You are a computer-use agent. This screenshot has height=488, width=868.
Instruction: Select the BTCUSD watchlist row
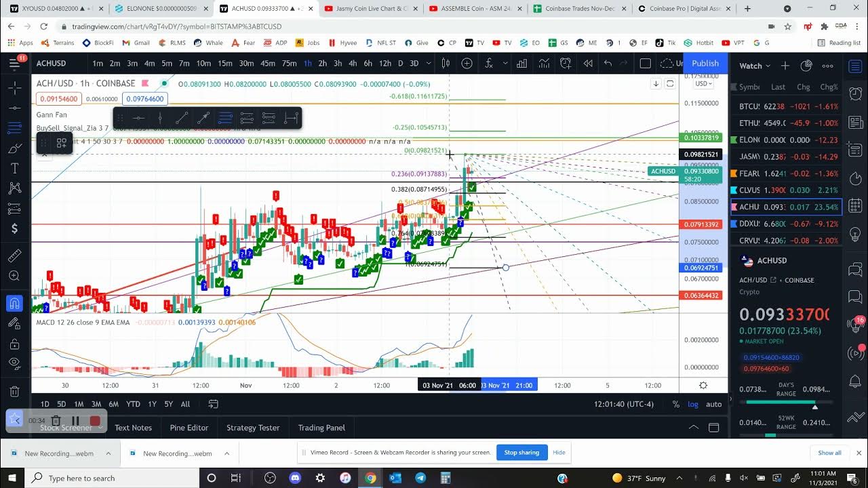(x=786, y=106)
